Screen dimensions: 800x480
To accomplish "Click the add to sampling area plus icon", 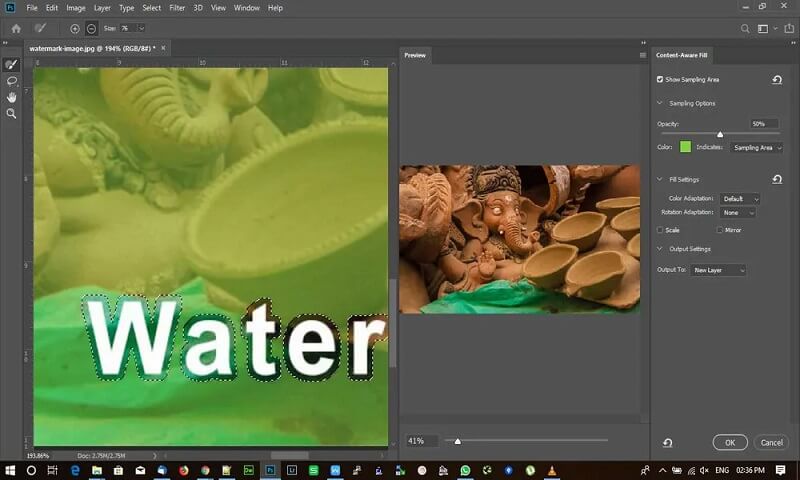I will pyautogui.click(x=75, y=28).
